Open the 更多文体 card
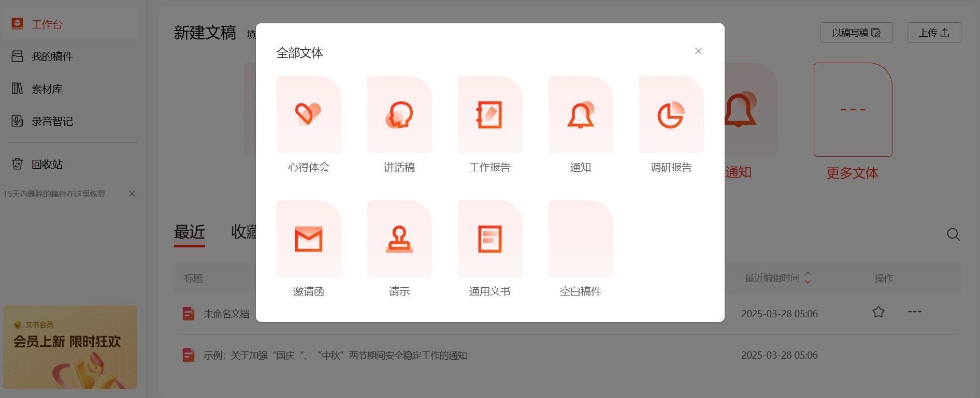The width and height of the screenshot is (980, 398). [x=853, y=110]
